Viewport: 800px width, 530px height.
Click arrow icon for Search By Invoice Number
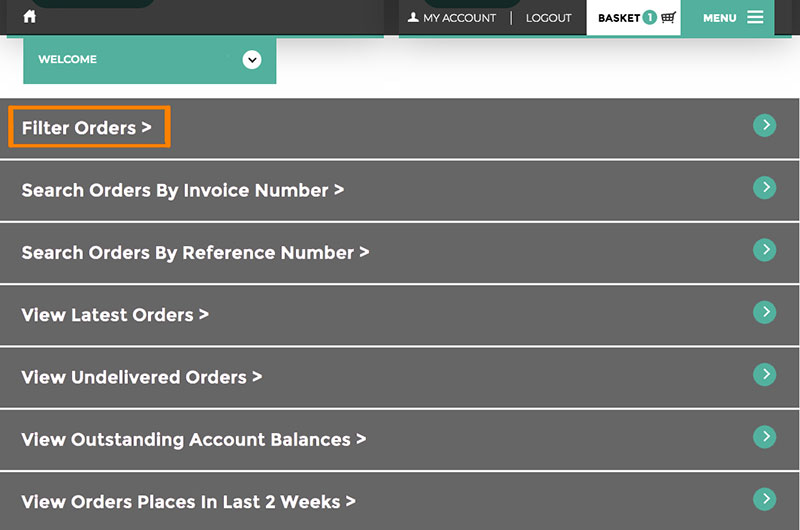coord(764,187)
